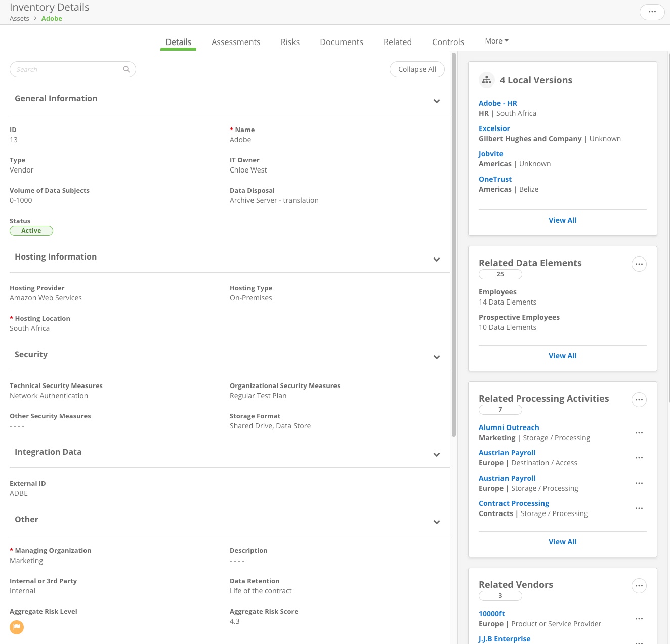Open the ellipsis menu for Contract Processing
This screenshot has height=644, width=670.
click(639, 508)
